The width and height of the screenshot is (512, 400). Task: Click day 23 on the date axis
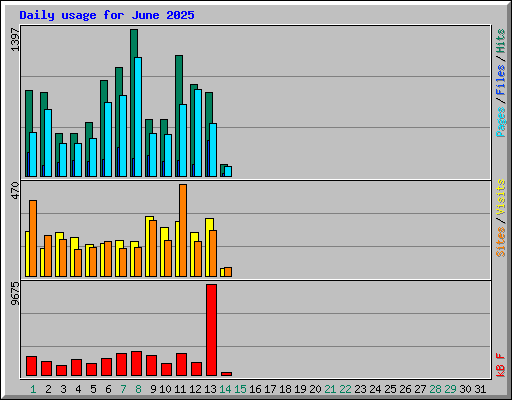pos(360,389)
